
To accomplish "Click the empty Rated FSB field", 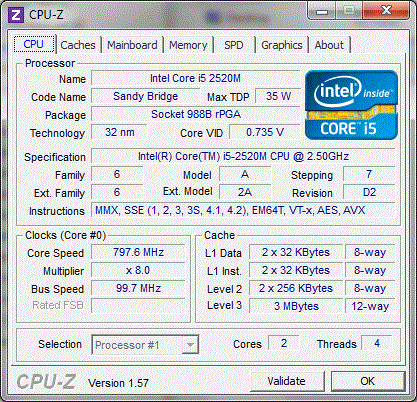I will tap(138, 306).
